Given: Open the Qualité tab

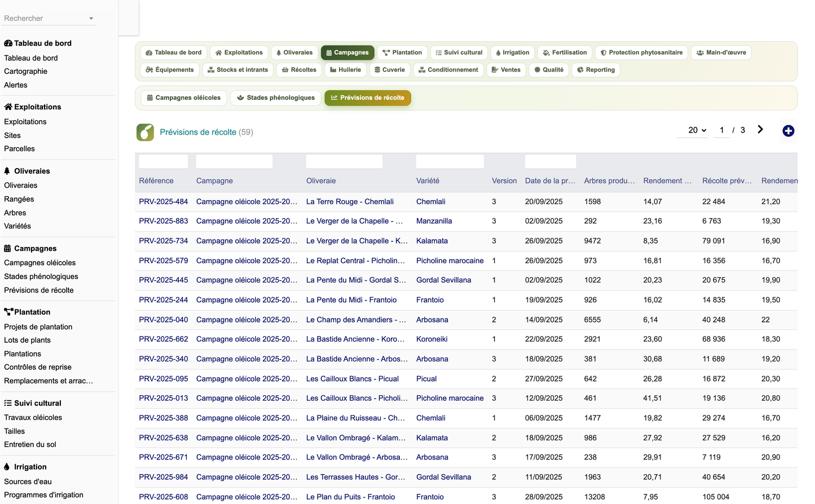Looking at the screenshot, I should coord(549,70).
